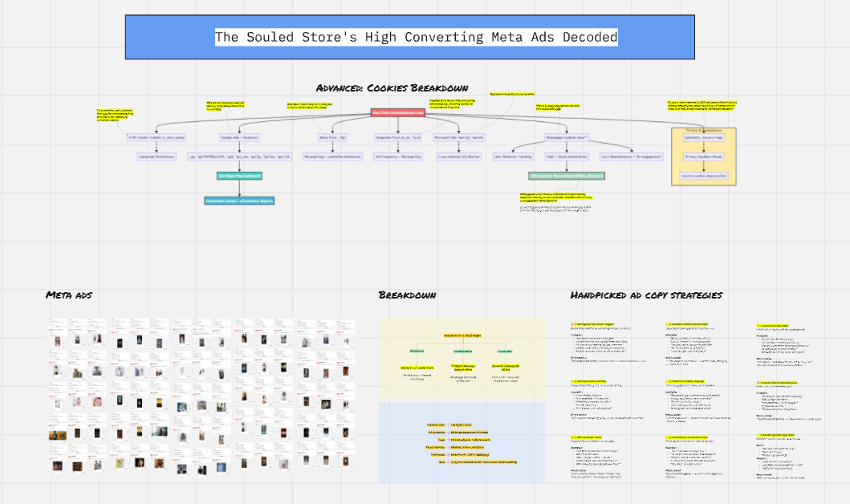Click the green 'CRM Journey' personalized offers node

point(567,175)
